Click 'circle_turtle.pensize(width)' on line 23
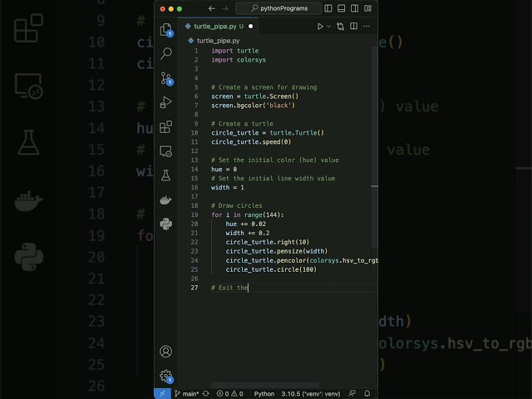This screenshot has height=399, width=532. coord(277,251)
